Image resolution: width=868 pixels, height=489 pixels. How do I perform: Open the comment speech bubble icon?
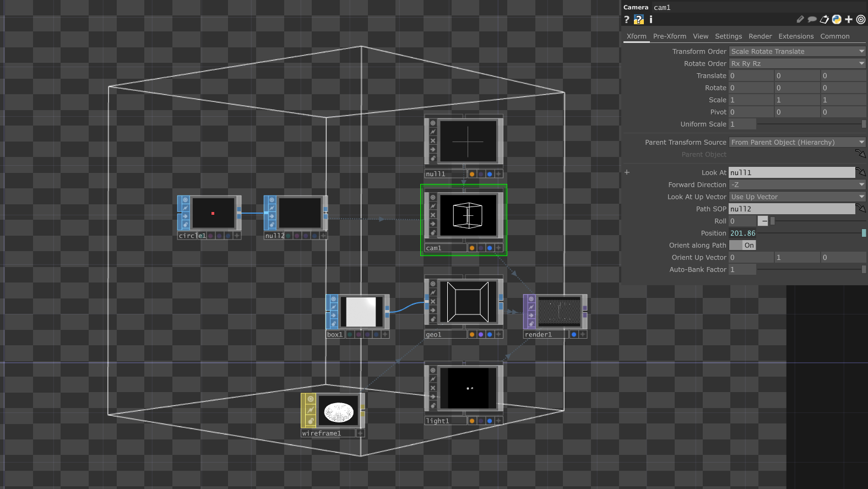pyautogui.click(x=812, y=20)
